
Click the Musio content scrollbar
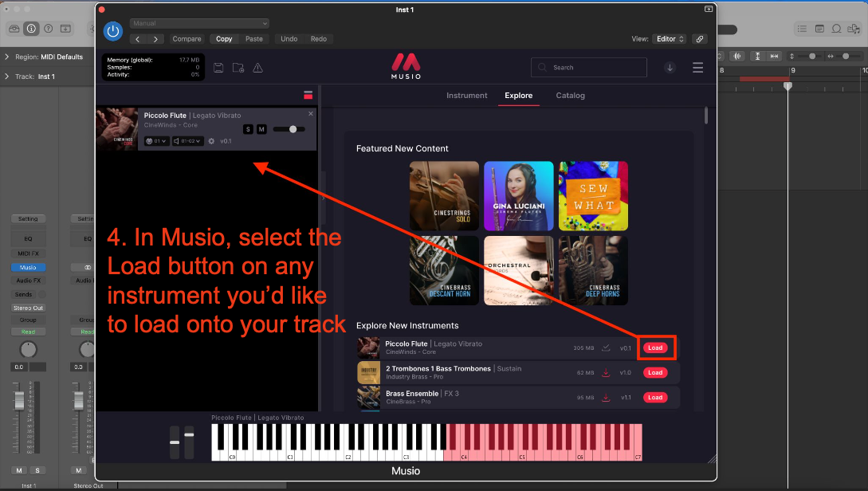pyautogui.click(x=706, y=116)
